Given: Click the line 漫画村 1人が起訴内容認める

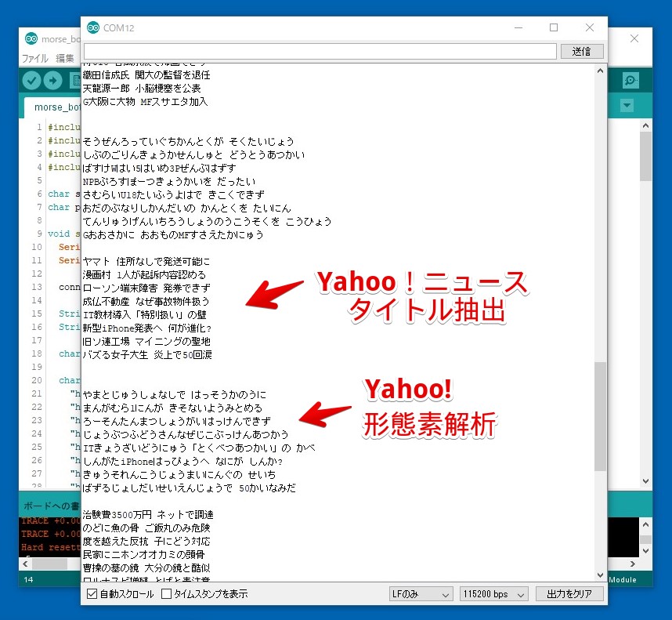Looking at the screenshot, I should click(x=144, y=275).
